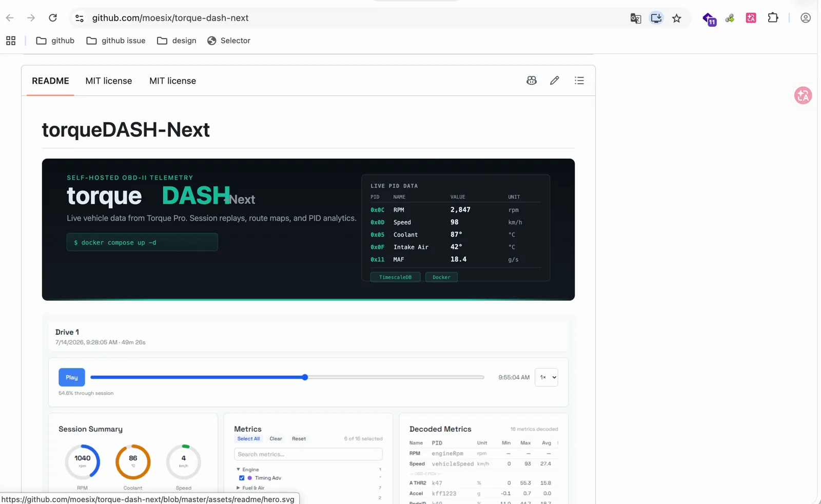The image size is (821, 504).
Task: Open the Selector bookmark
Action: (229, 41)
